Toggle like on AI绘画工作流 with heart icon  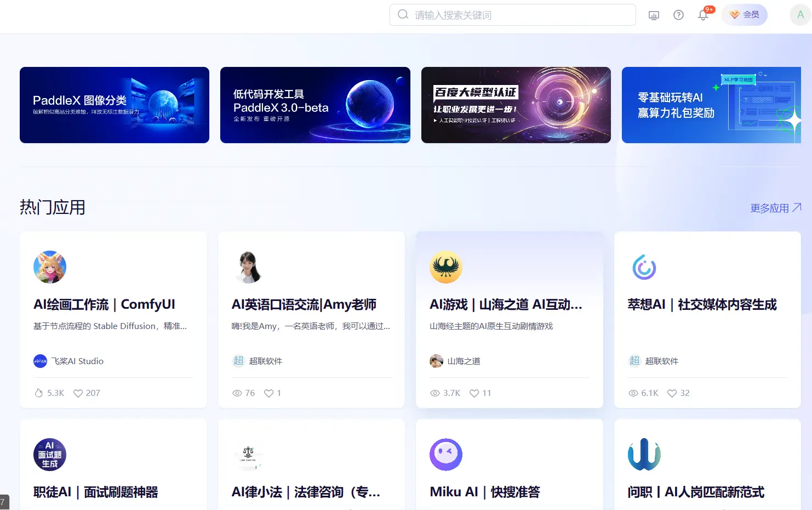(x=78, y=393)
